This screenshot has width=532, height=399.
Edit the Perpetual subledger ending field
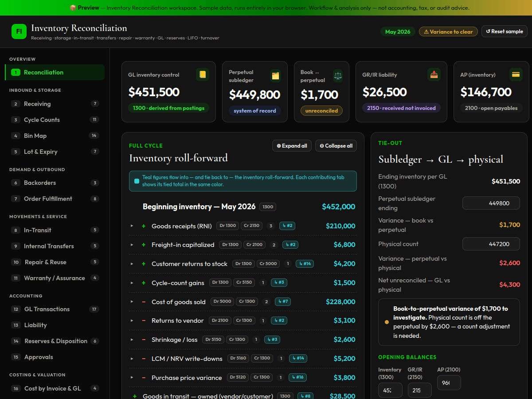491,203
